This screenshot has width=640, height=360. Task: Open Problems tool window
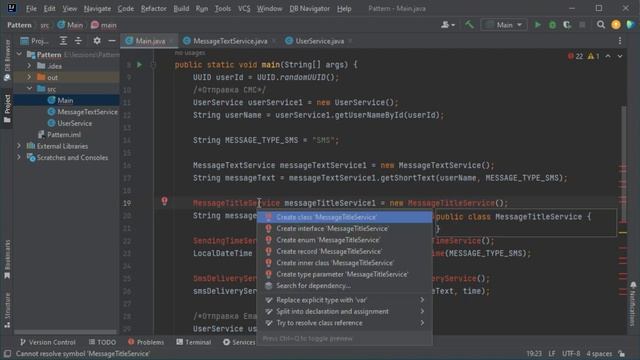pyautogui.click(x=146, y=342)
